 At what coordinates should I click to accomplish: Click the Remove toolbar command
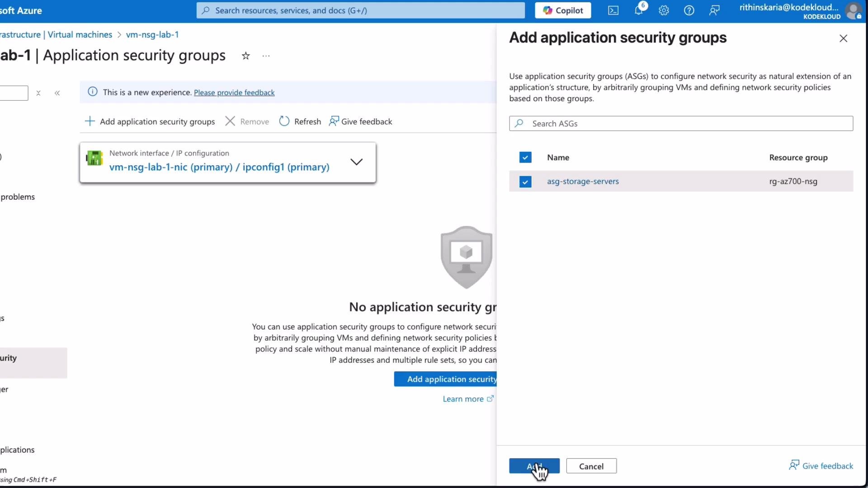247,122
